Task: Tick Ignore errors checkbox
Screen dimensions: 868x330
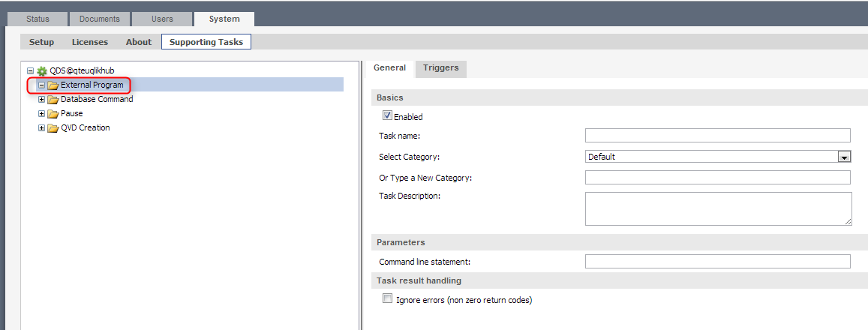Action: (387, 298)
